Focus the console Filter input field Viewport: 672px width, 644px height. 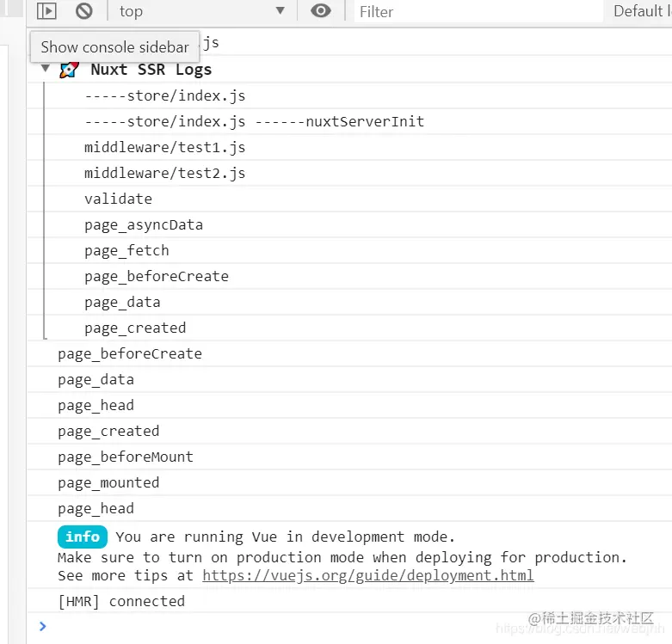478,11
